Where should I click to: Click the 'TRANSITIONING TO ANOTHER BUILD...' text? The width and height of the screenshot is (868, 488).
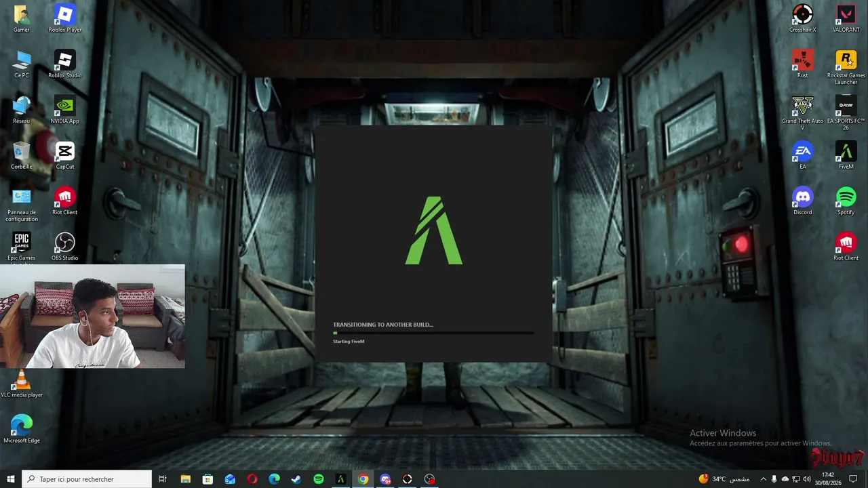coord(383,325)
